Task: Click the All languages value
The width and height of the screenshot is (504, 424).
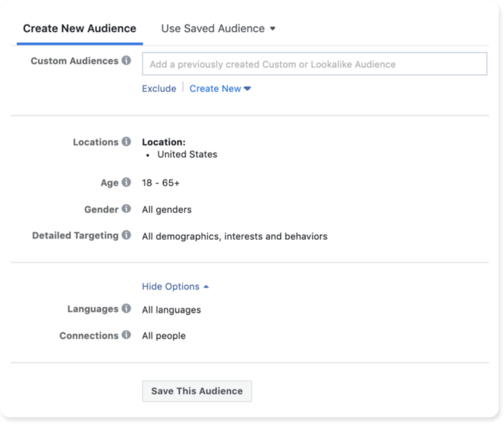Action: [x=172, y=310]
